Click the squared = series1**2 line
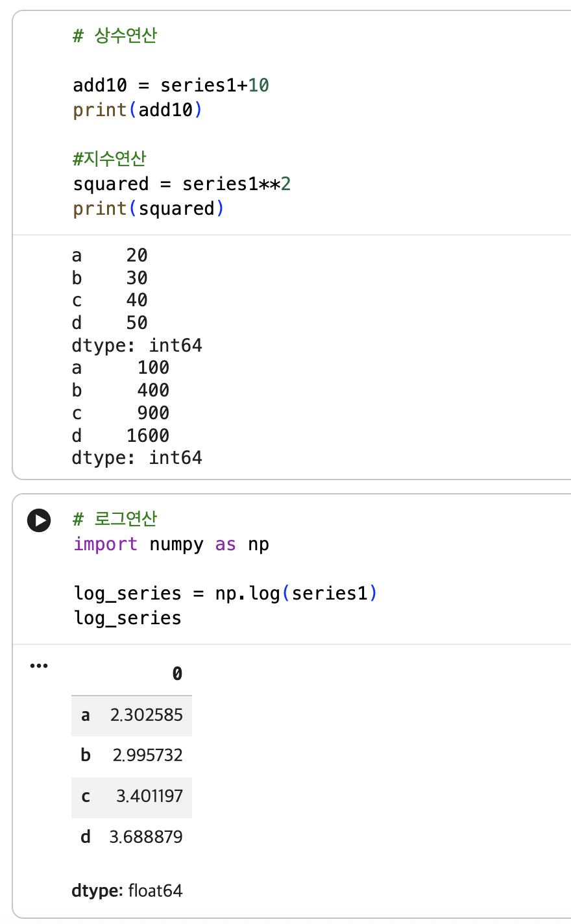 pyautogui.click(x=182, y=184)
